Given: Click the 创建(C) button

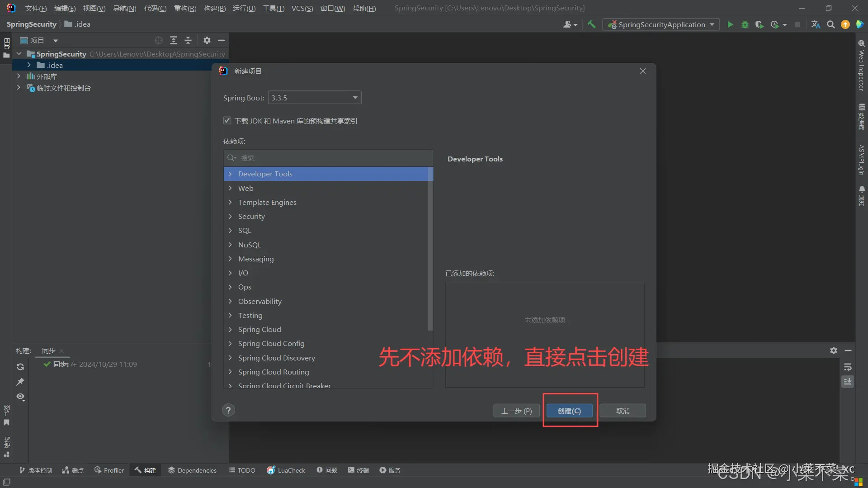Looking at the screenshot, I should click(570, 411).
